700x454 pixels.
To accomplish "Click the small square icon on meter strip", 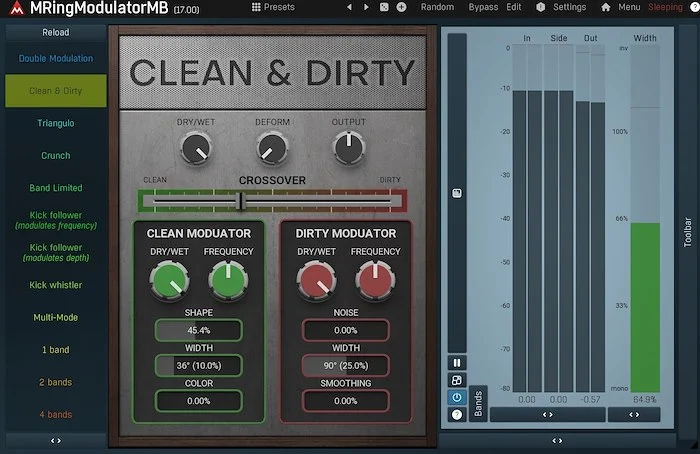I will 457,193.
